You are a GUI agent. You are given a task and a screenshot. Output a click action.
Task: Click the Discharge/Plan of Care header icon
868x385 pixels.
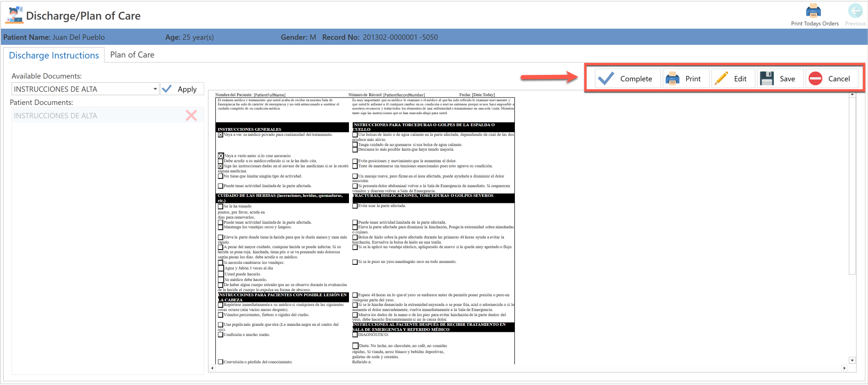[x=14, y=15]
